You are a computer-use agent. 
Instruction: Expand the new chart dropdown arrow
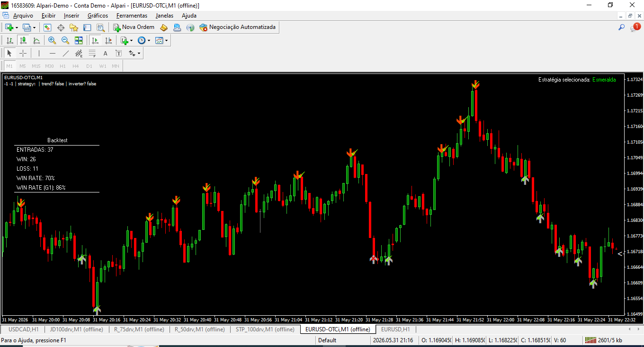click(x=17, y=27)
